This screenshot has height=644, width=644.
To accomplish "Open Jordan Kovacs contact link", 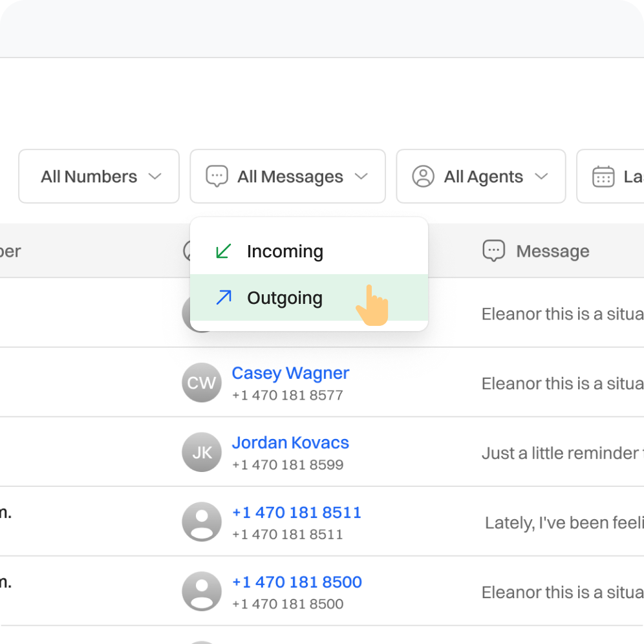I will pyautogui.click(x=290, y=443).
